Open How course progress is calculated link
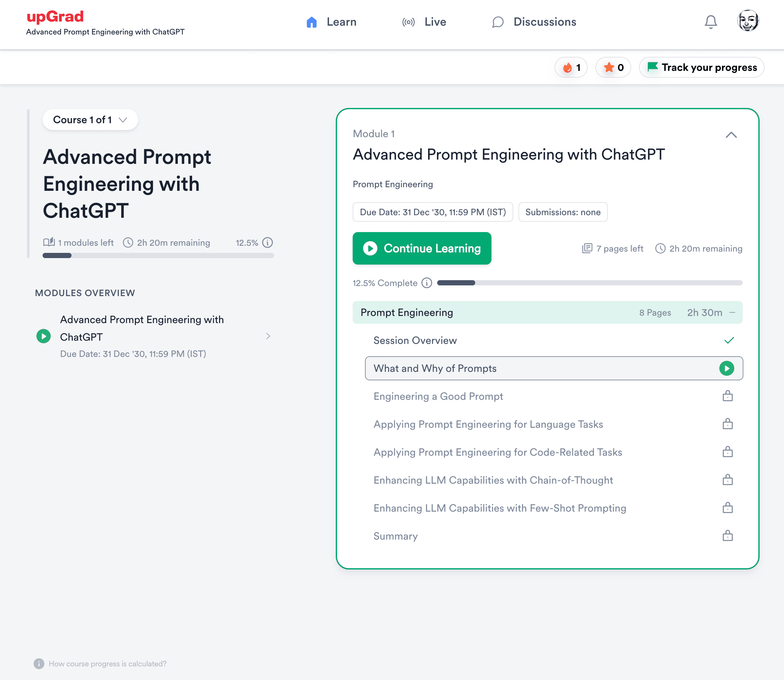 point(107,664)
